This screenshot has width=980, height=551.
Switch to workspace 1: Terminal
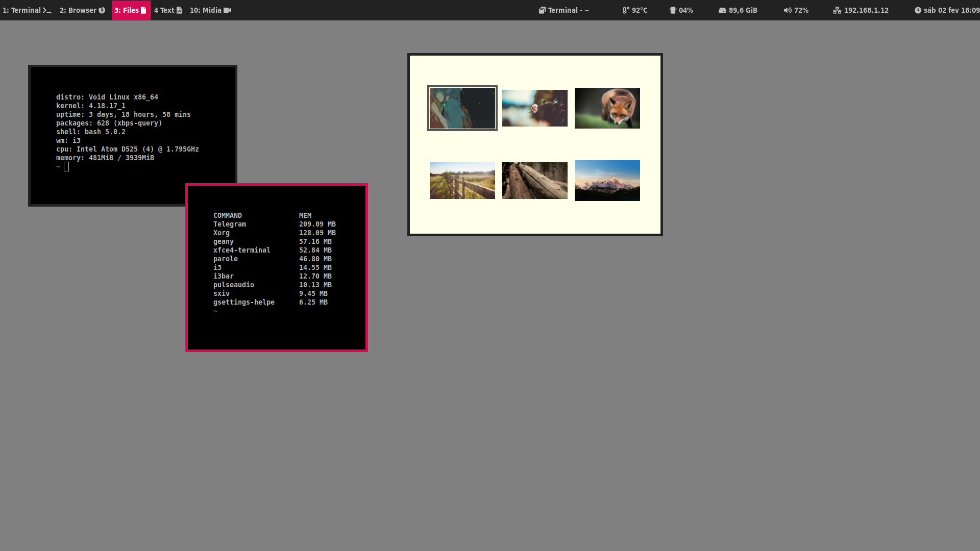pyautogui.click(x=27, y=10)
